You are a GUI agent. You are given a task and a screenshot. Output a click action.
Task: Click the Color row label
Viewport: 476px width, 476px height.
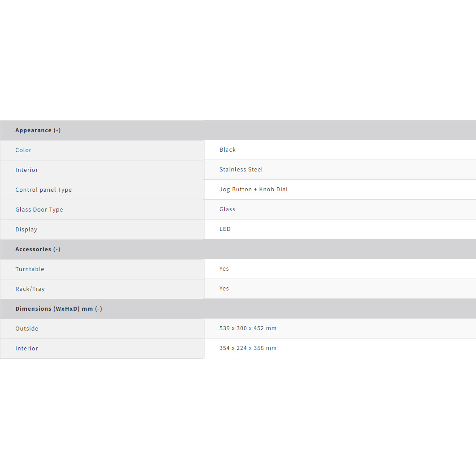point(23,150)
